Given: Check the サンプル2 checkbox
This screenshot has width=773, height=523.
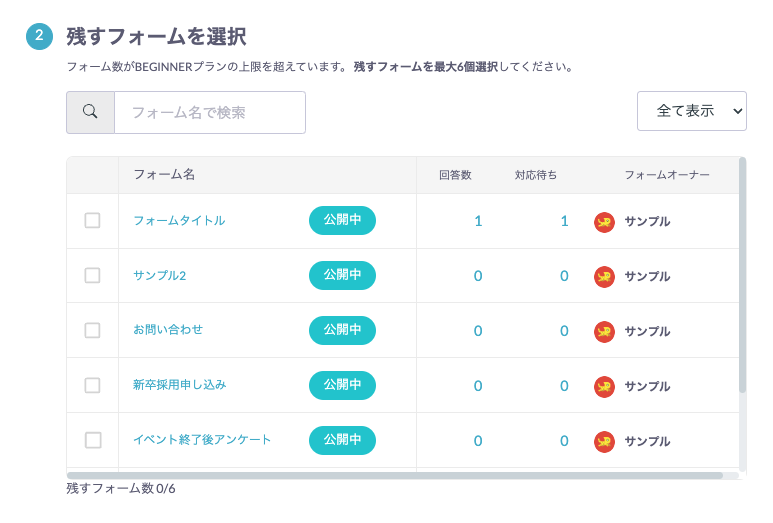Looking at the screenshot, I should [92, 275].
